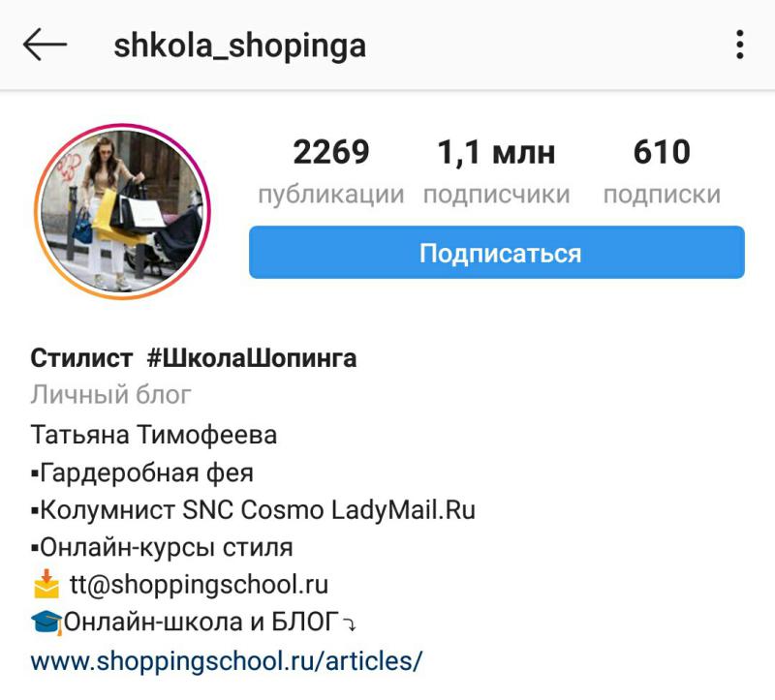This screenshot has width=775, height=700.
Task: Tap the tt@shoppingschool.ru email address
Action: click(199, 585)
